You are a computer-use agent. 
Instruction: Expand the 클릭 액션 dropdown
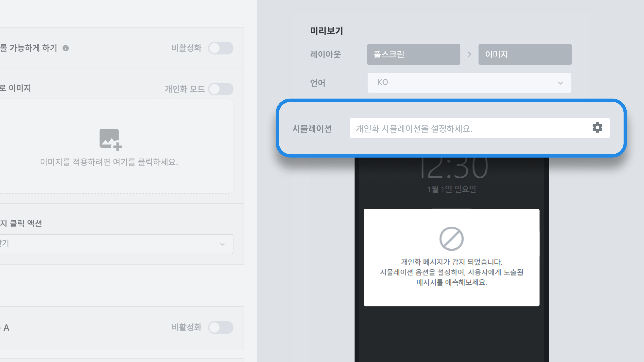point(116,244)
